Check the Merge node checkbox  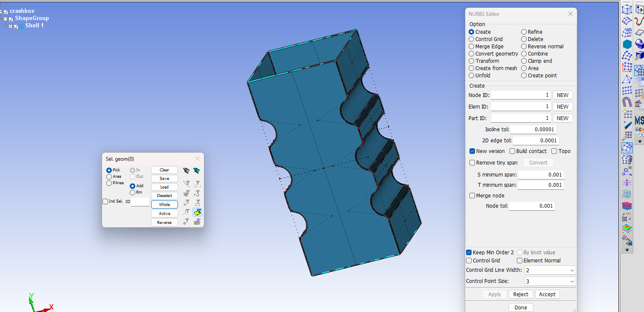[472, 195]
